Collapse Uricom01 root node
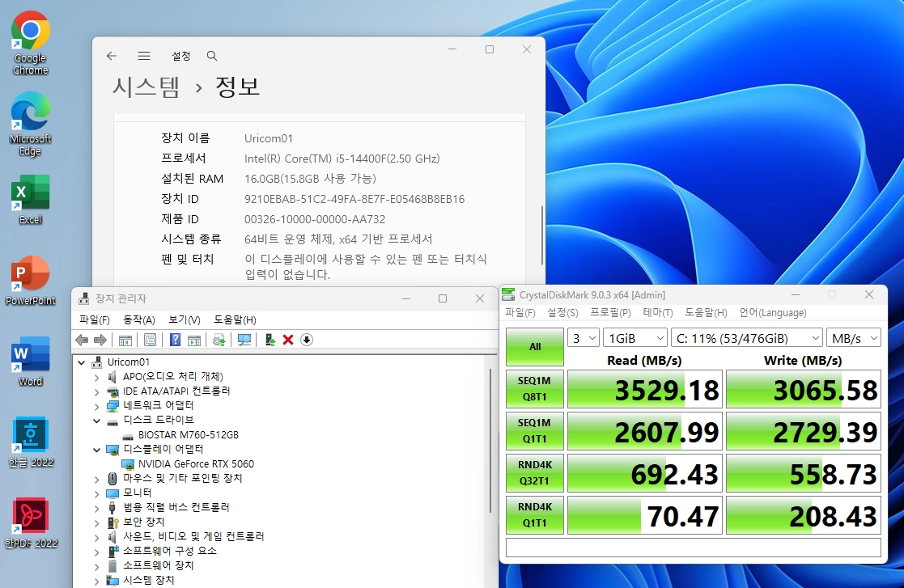The height and width of the screenshot is (588, 904). [x=81, y=362]
